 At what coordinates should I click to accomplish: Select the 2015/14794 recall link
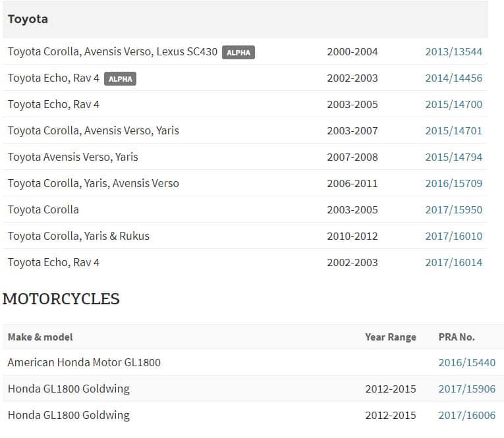pos(453,157)
